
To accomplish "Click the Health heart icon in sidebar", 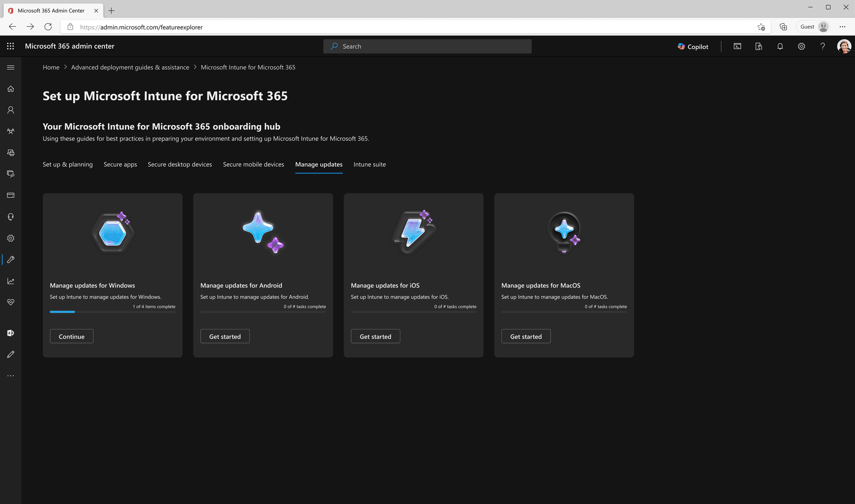I will [x=11, y=302].
